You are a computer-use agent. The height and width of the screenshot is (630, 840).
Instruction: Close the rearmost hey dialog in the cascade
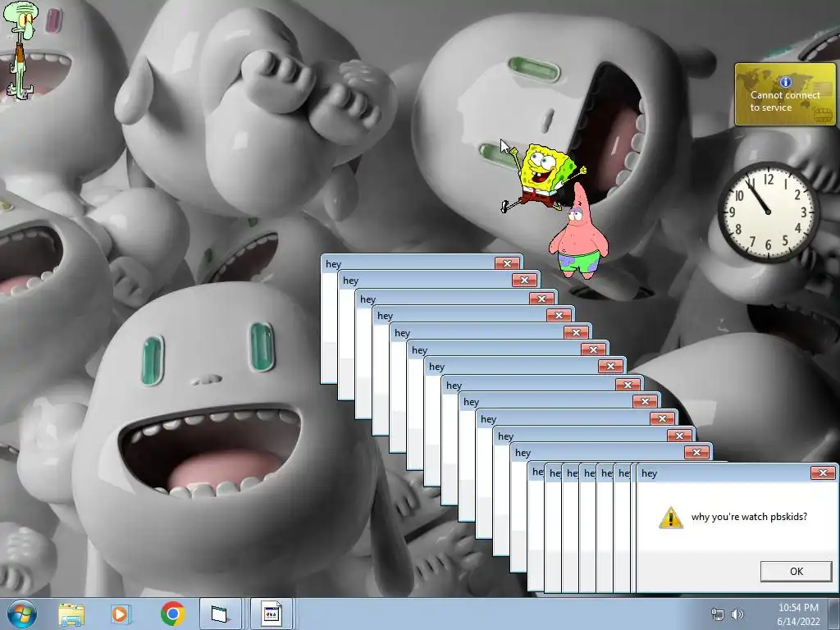[x=507, y=263]
